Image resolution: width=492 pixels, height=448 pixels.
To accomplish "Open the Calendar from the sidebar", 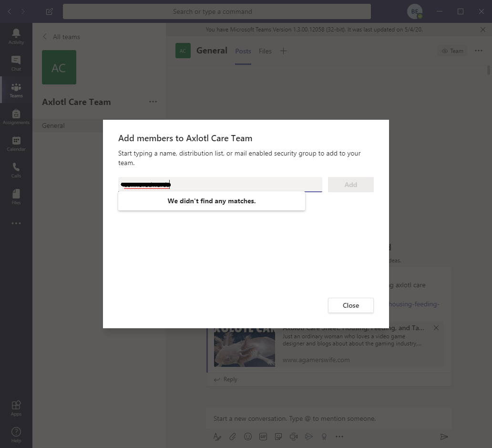I will pyautogui.click(x=16, y=143).
